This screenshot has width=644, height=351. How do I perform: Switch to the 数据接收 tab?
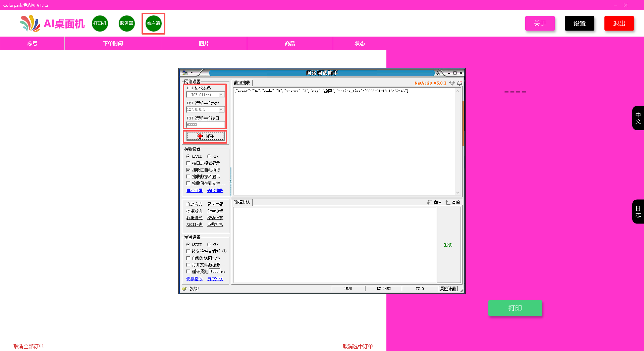click(242, 83)
